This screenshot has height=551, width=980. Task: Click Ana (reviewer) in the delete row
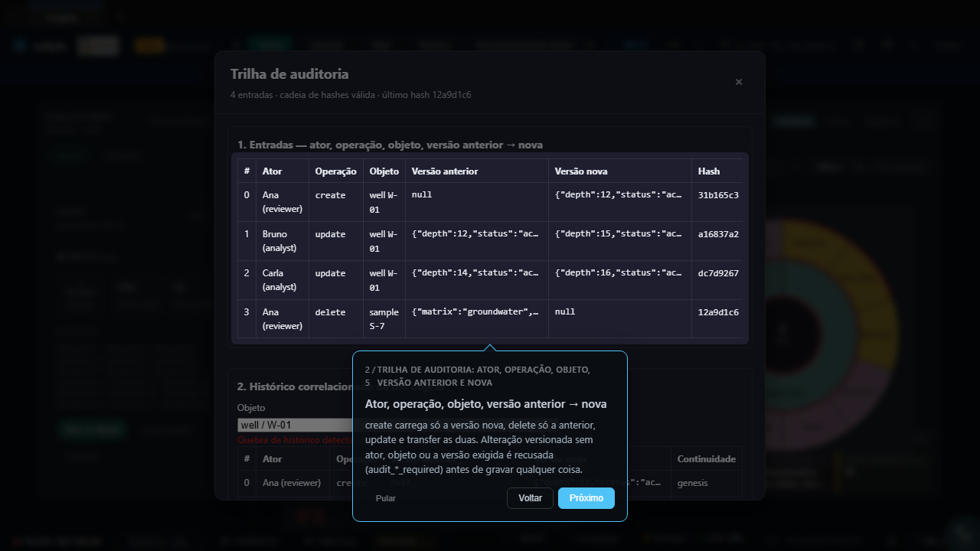[x=283, y=319]
